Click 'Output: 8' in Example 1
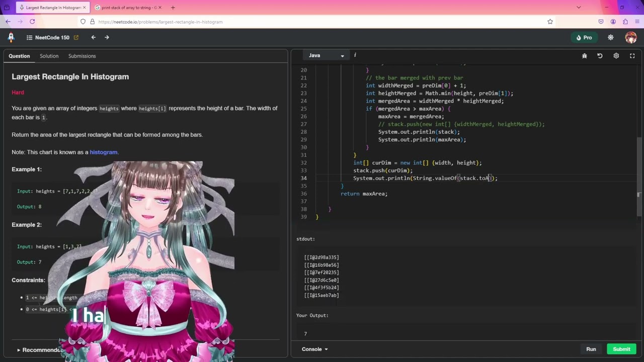This screenshot has height=362, width=644. [29, 207]
